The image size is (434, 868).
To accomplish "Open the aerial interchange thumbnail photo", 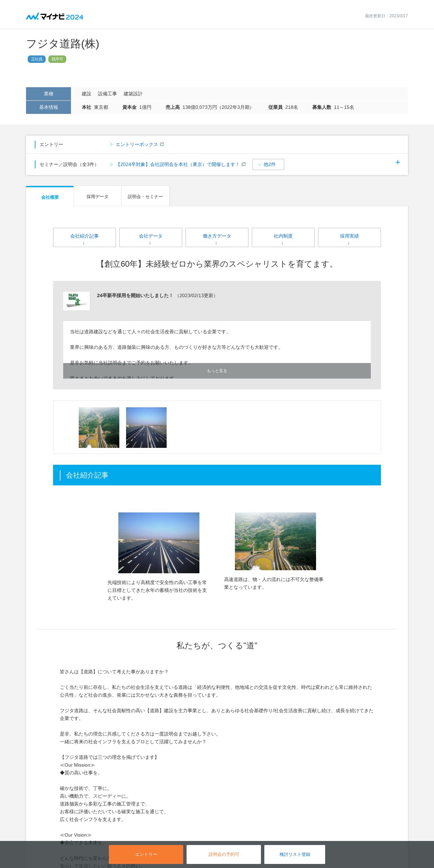I will coord(99,428).
